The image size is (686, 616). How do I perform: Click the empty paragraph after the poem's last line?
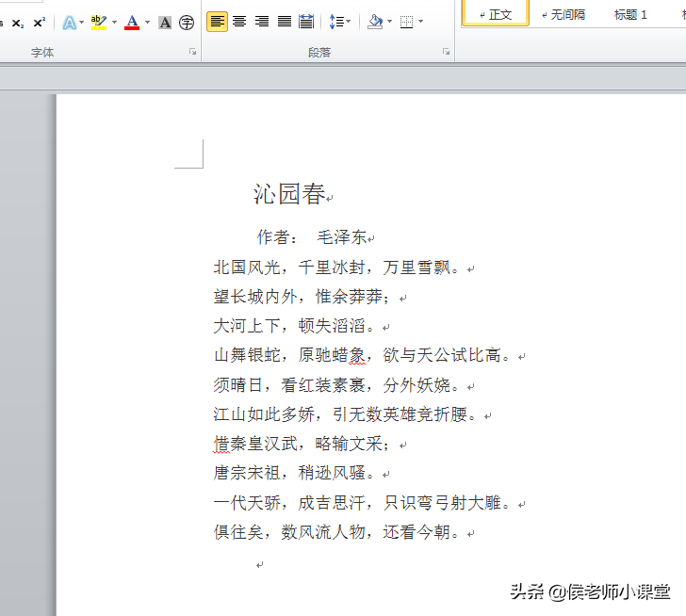click(260, 564)
